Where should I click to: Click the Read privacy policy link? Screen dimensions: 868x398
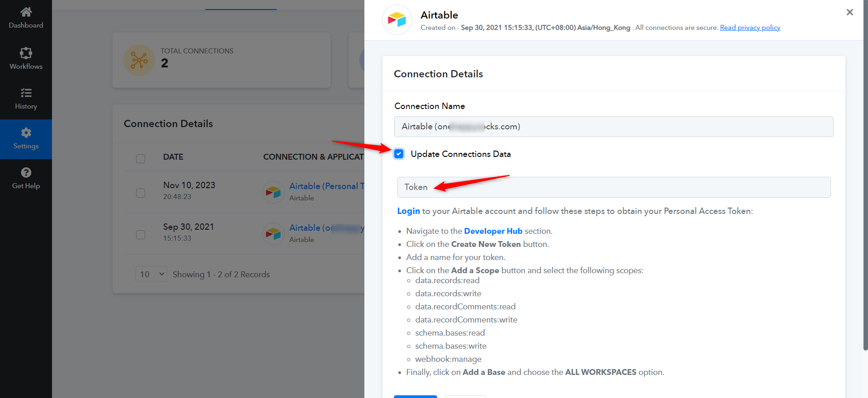(750, 28)
